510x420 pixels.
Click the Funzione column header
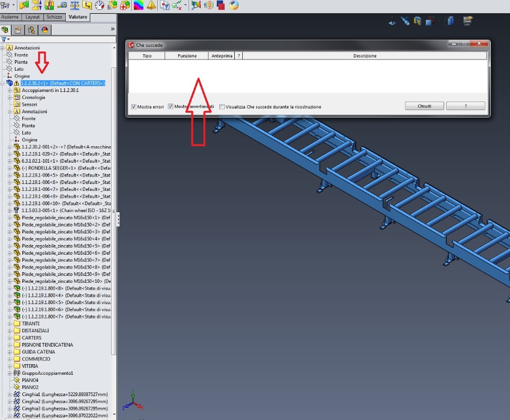click(187, 56)
